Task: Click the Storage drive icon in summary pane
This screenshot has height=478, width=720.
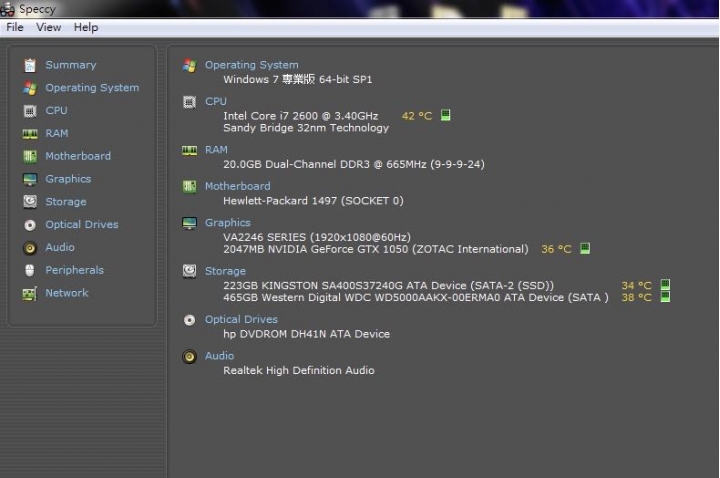Action: click(x=189, y=271)
